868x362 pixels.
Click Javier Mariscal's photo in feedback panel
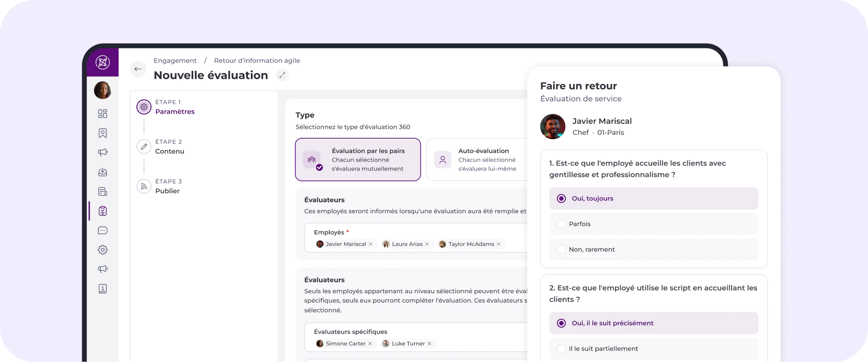point(553,126)
